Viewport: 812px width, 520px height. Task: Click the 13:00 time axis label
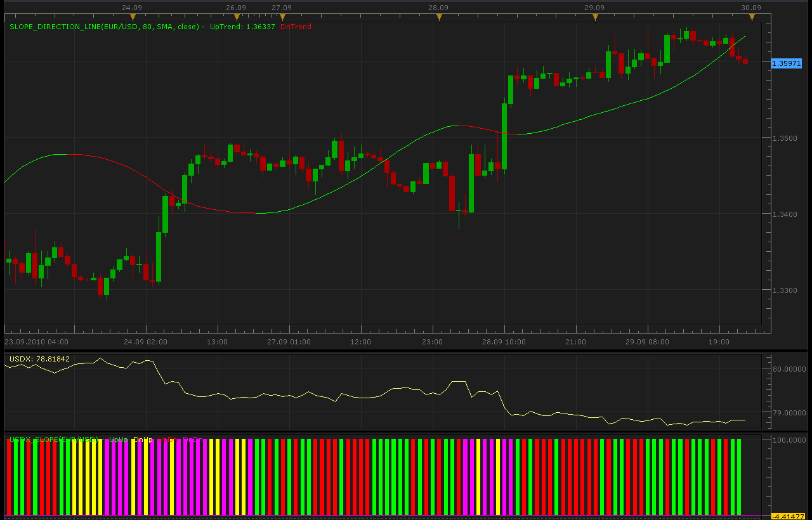point(218,342)
